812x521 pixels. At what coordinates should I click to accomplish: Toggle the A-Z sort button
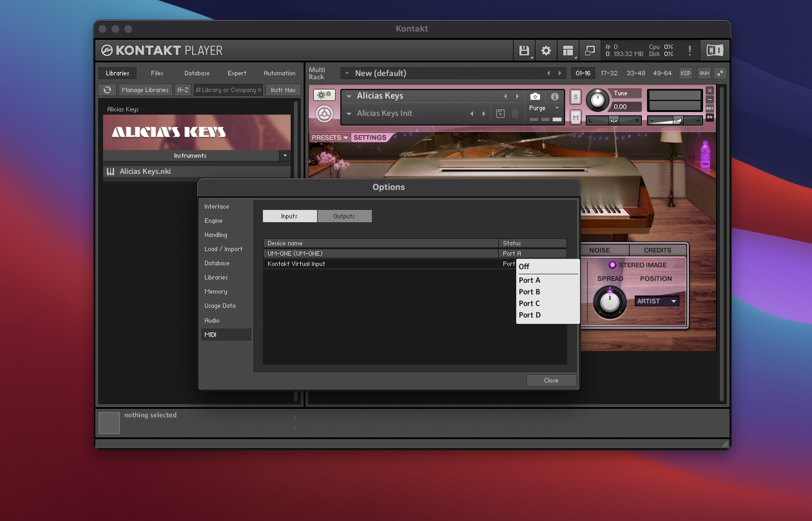click(x=183, y=90)
